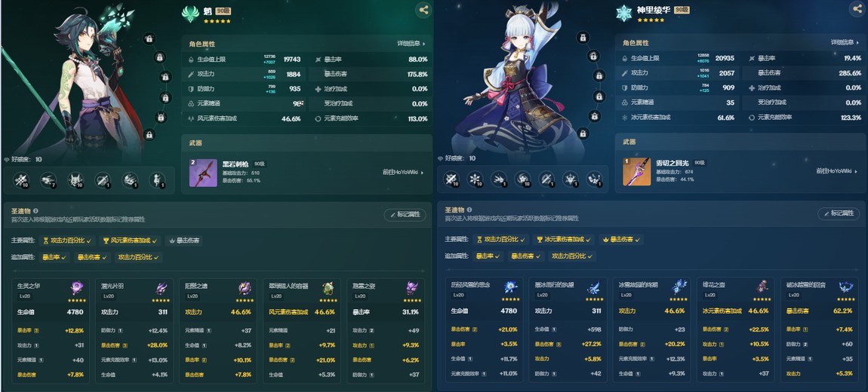Toggle the unchecked 暴击伤害 main attribute on Xiao
This screenshot has height=392, width=868.
(x=183, y=241)
